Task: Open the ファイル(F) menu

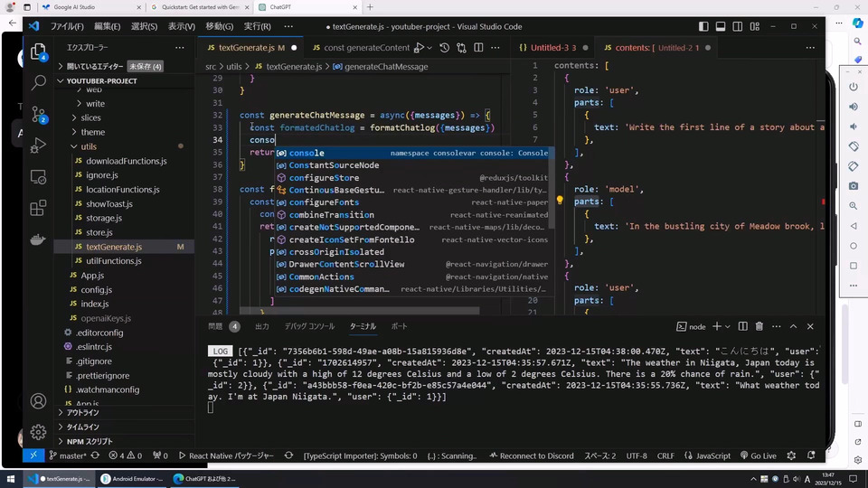Action: point(67,27)
